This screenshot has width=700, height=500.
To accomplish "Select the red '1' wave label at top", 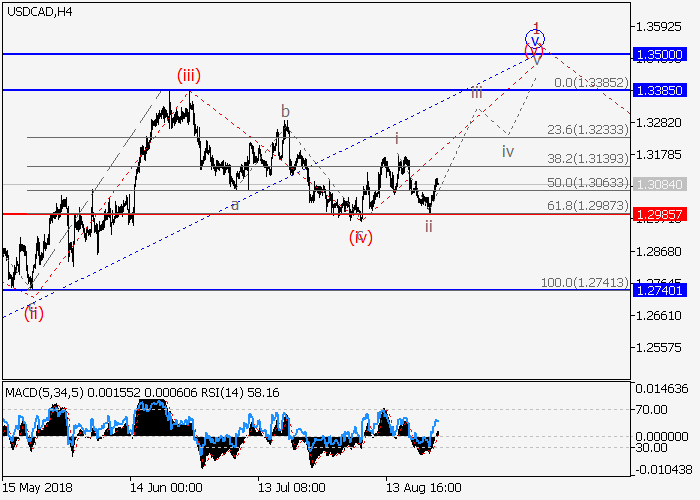I will [x=536, y=27].
